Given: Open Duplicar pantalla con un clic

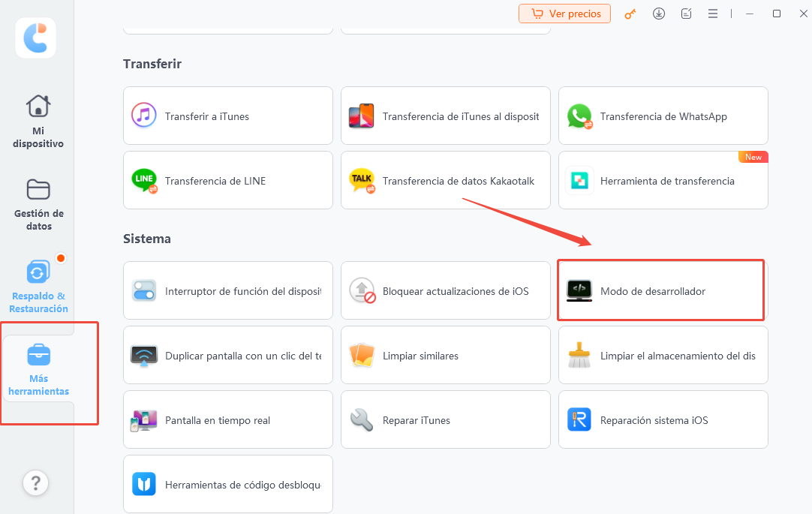Looking at the screenshot, I should (228, 355).
